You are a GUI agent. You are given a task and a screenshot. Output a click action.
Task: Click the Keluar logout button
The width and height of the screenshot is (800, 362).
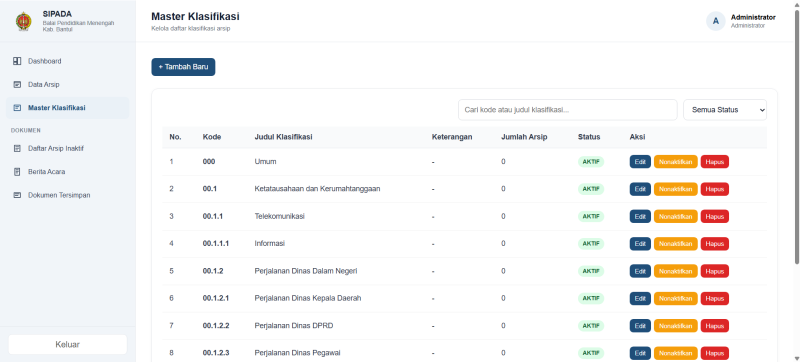67,345
